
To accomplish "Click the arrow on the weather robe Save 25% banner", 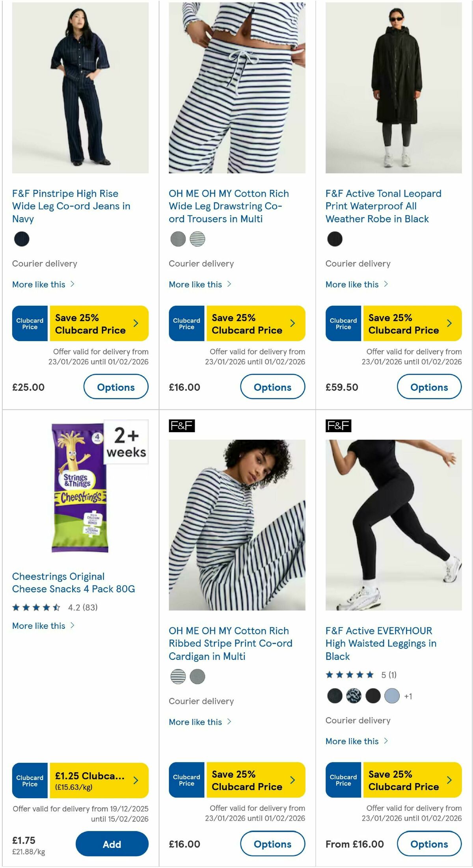I will coord(449,323).
